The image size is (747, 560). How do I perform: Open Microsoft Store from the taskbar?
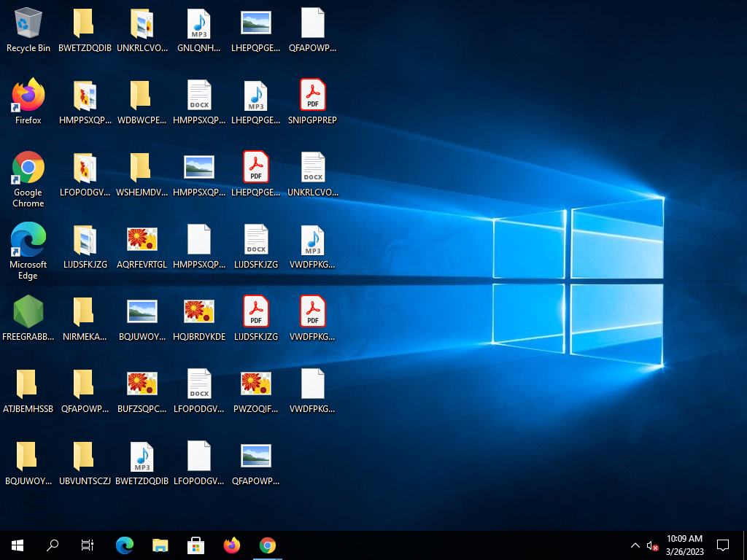click(x=196, y=545)
